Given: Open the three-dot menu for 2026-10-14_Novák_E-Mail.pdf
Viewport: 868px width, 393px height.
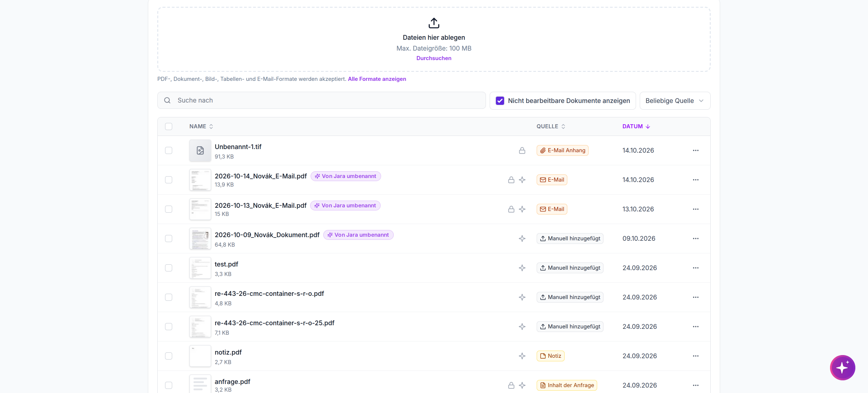Looking at the screenshot, I should [x=696, y=180].
